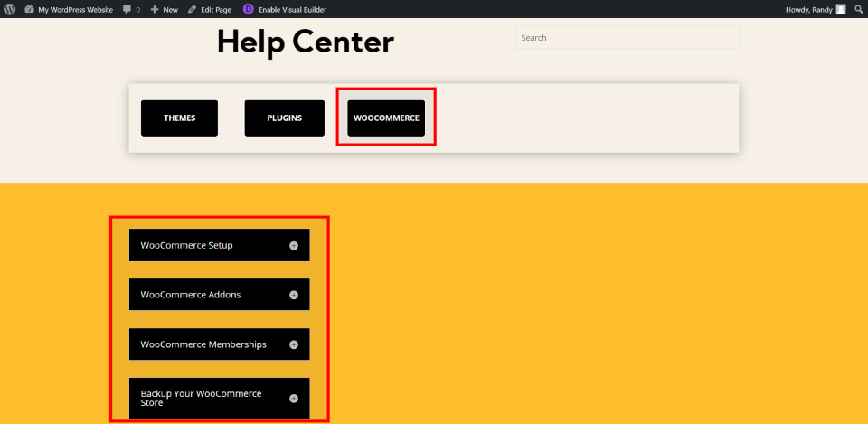Expand WooCommerce Memberships with plus icon

(294, 344)
